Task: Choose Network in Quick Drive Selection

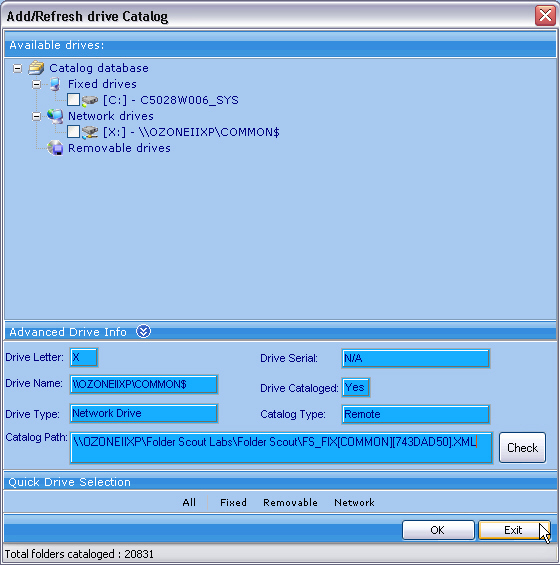Action: coord(354,502)
